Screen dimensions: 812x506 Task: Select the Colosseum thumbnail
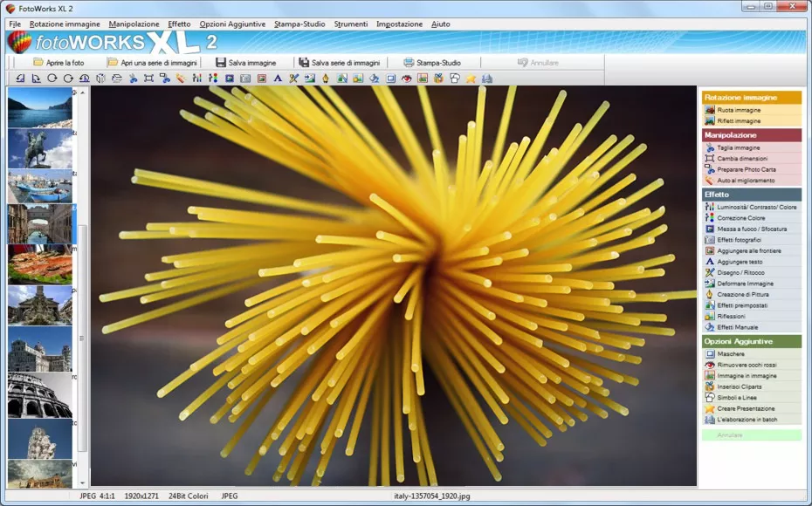pos(40,395)
